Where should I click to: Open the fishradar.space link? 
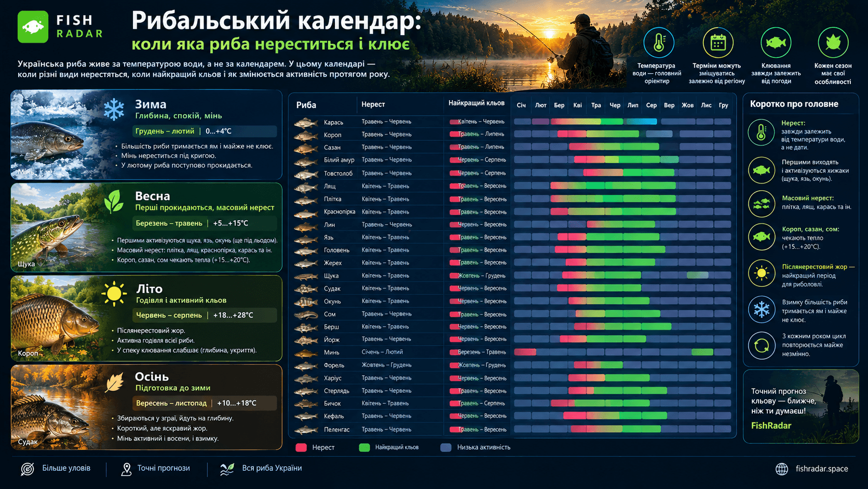coord(822,469)
